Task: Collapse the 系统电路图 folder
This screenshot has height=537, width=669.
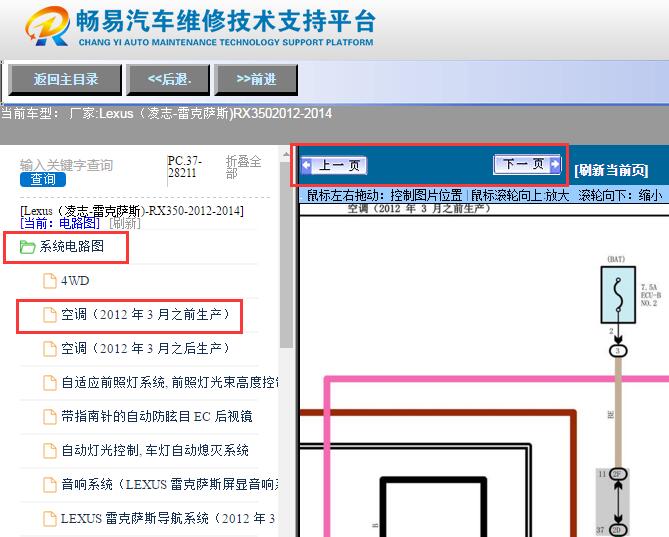Action: 72,246
